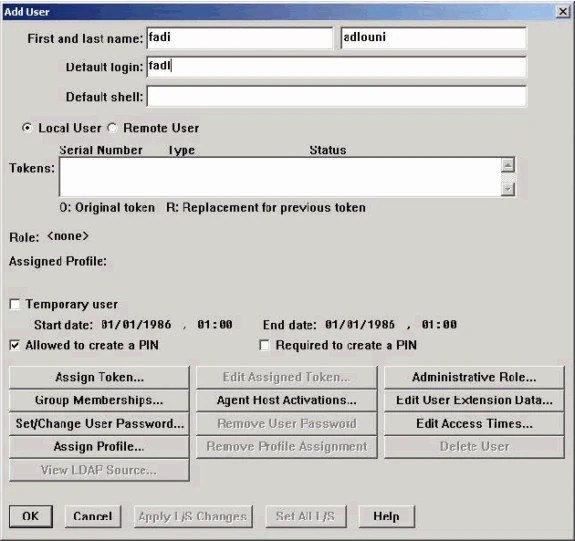Click Edit User Extension Data button
The width and height of the screenshot is (575, 541).
(474, 400)
